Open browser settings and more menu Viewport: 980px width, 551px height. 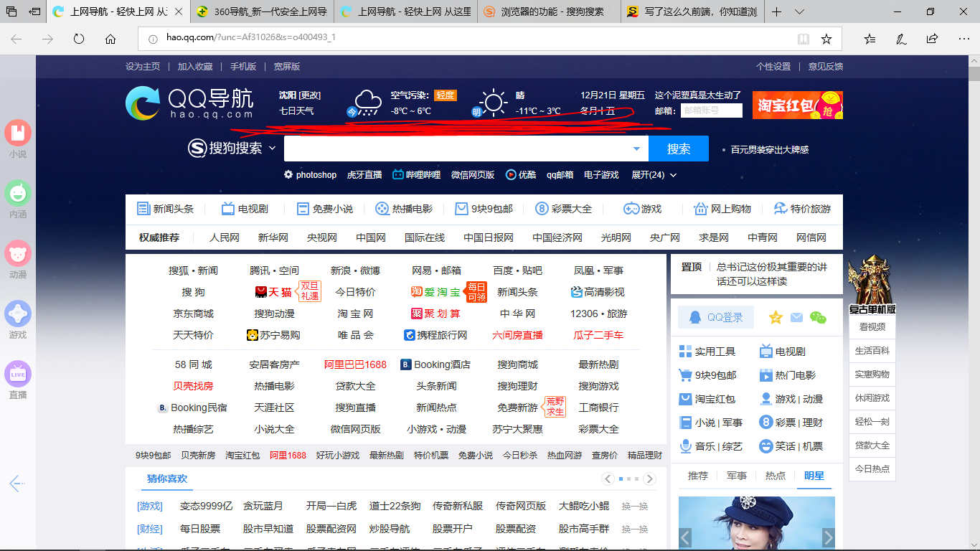point(963,39)
